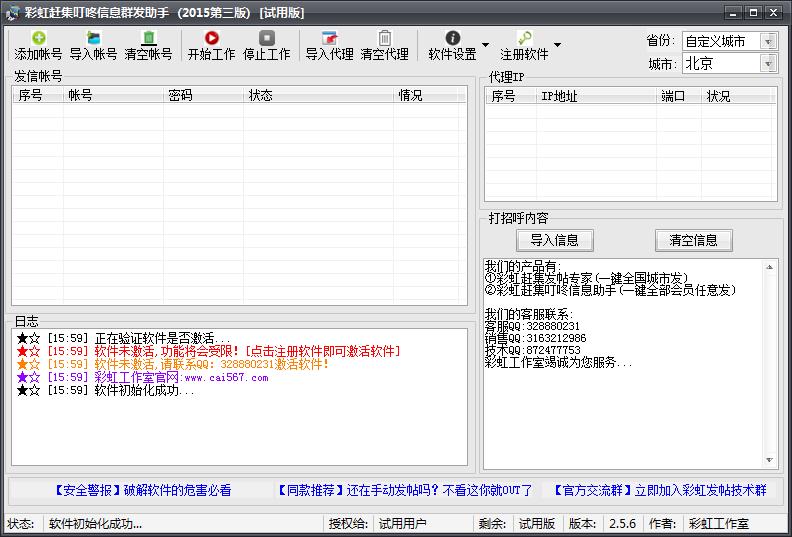Open 软件设置 (software settings) info icon
This screenshot has width=792, height=537.
[452, 38]
